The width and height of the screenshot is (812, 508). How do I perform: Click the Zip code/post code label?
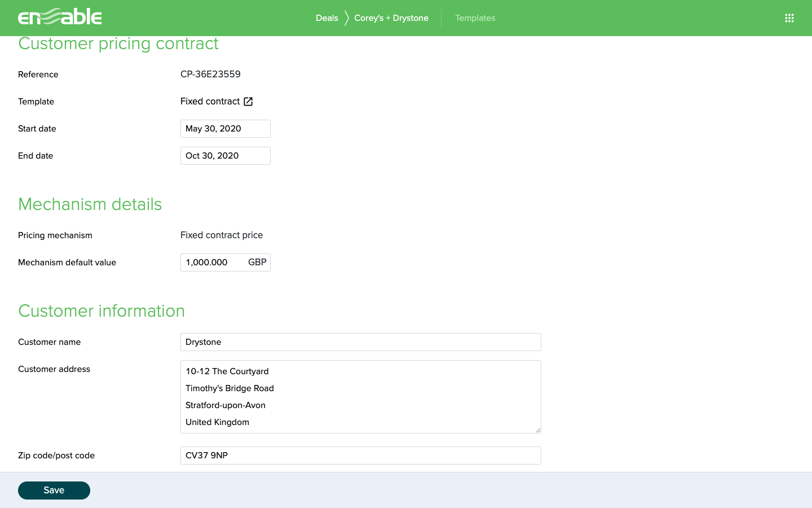[x=56, y=456]
